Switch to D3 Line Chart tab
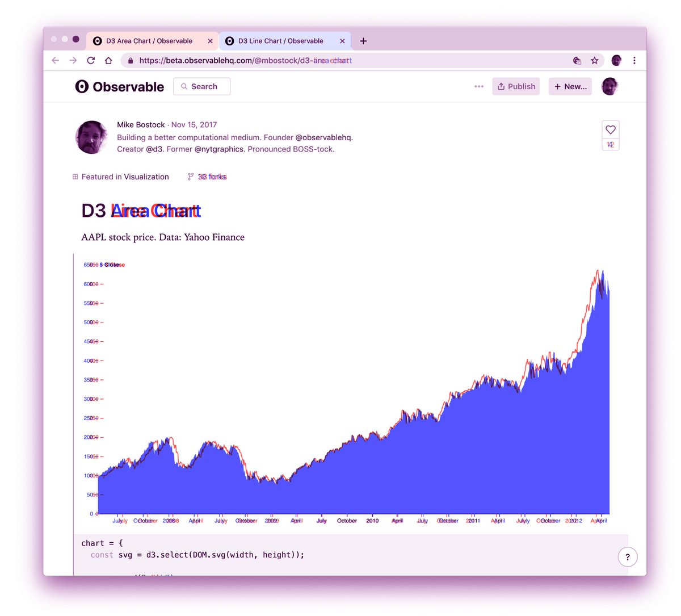Image resolution: width=681 pixels, height=616 pixels. 284,41
